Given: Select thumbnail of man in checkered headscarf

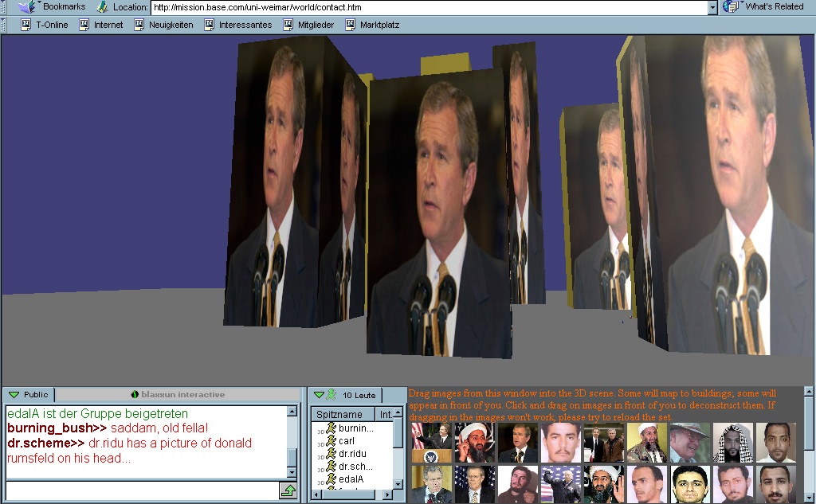Looking at the screenshot, I should (730, 443).
